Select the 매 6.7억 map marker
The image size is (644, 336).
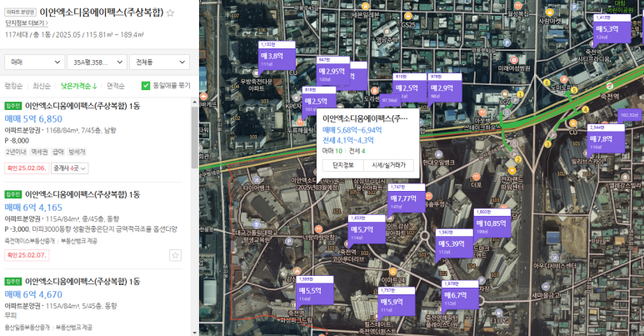point(460,295)
